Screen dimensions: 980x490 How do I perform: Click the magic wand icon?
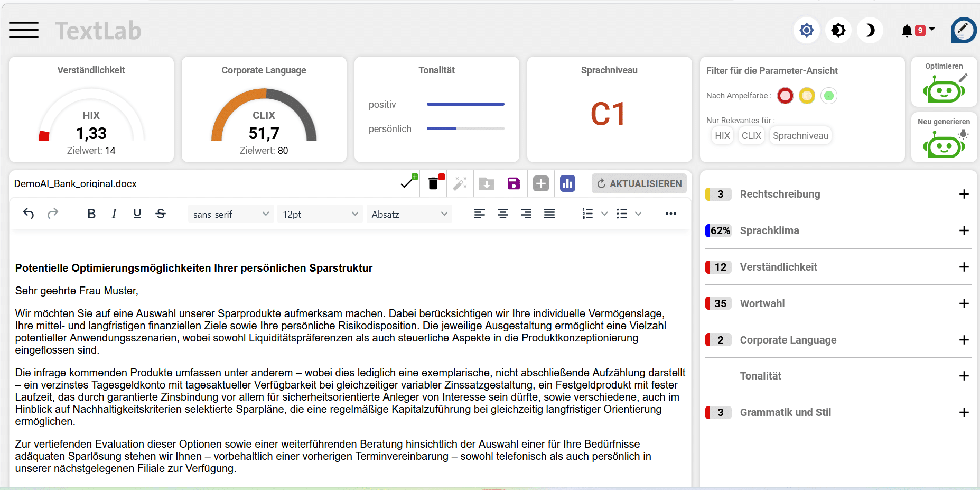(460, 183)
